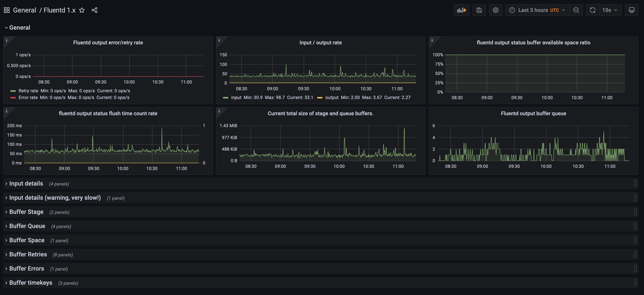This screenshot has height=295, width=644.
Task: Save dashboard with the disk icon
Action: 479,10
